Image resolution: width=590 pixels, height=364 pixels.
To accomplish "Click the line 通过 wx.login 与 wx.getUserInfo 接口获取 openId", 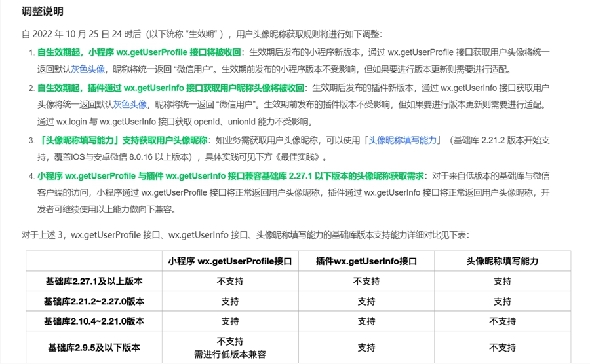I will (175, 122).
